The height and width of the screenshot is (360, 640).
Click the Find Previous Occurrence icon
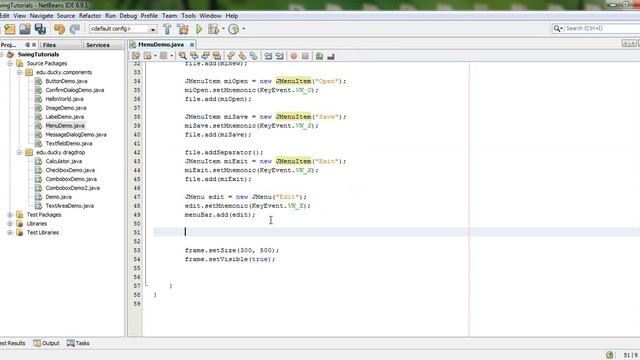194,56
